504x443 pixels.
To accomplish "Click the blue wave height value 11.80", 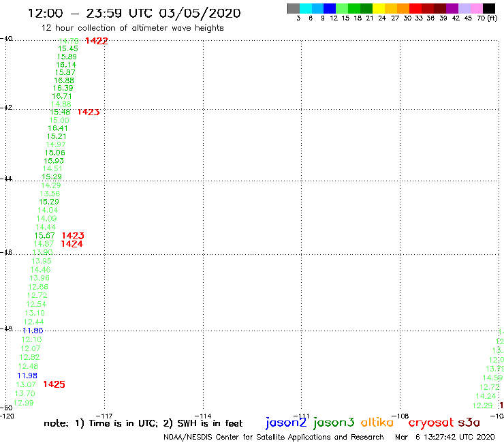I will (33, 331).
